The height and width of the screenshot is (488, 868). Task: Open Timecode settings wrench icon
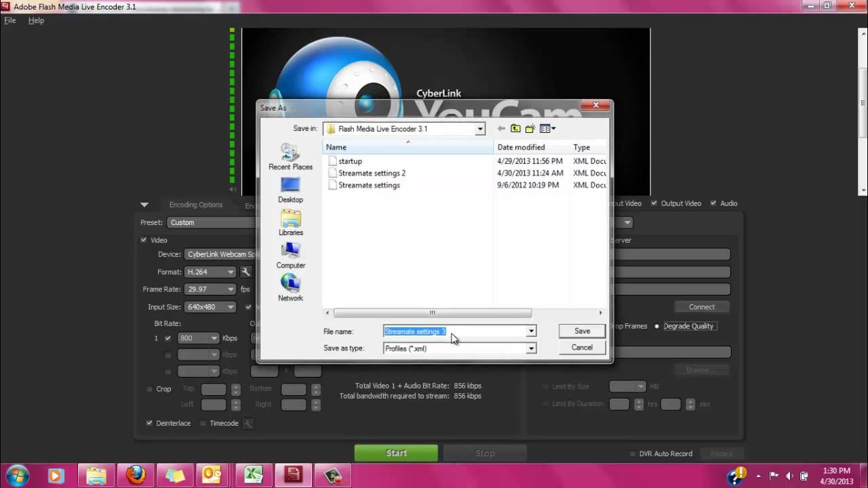coord(248,424)
